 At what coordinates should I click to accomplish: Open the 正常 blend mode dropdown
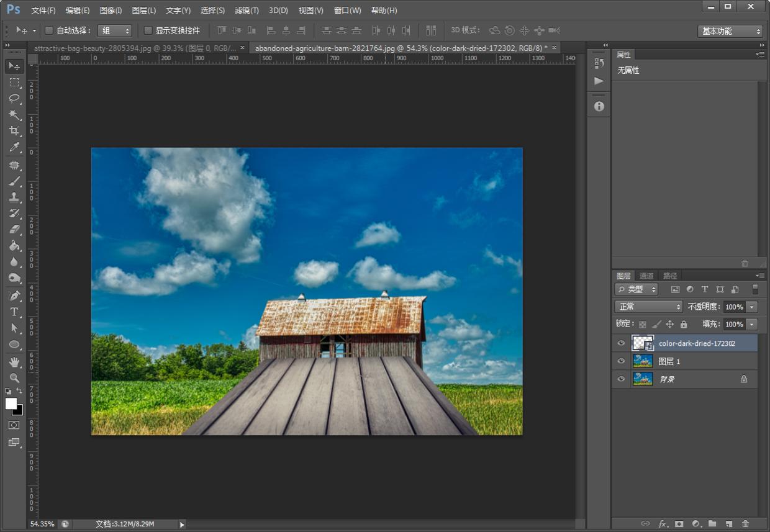pos(648,307)
